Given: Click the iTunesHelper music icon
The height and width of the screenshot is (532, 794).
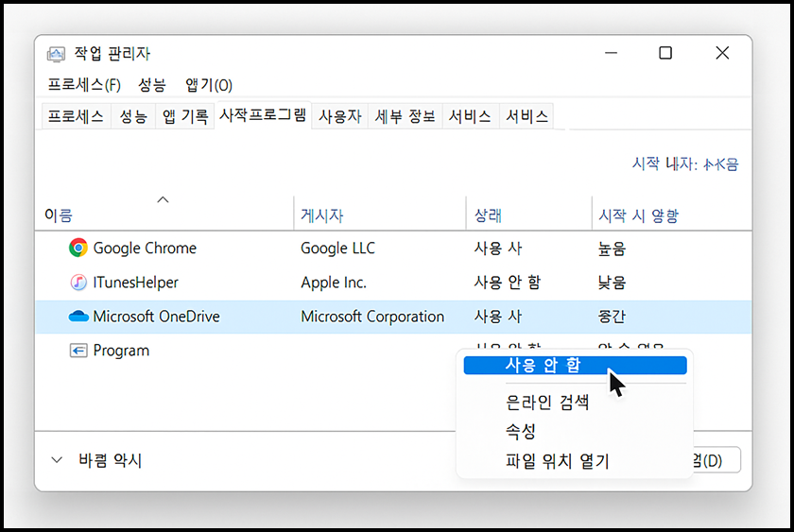Looking at the screenshot, I should (x=78, y=282).
